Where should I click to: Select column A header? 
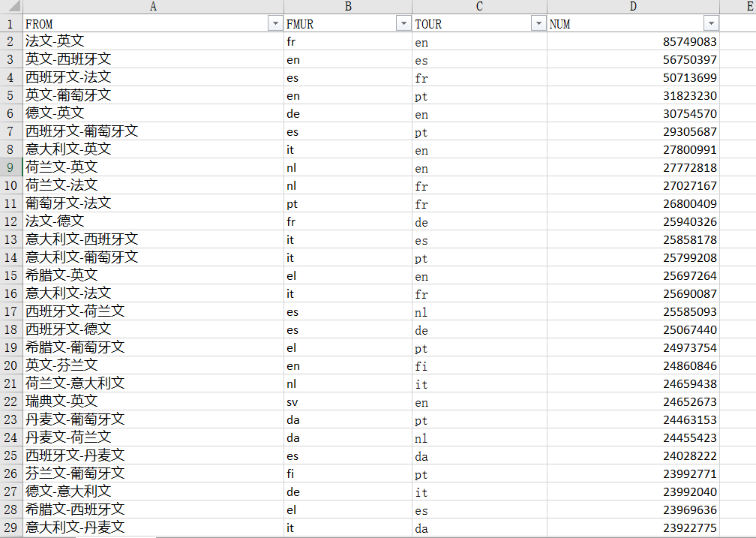[153, 7]
